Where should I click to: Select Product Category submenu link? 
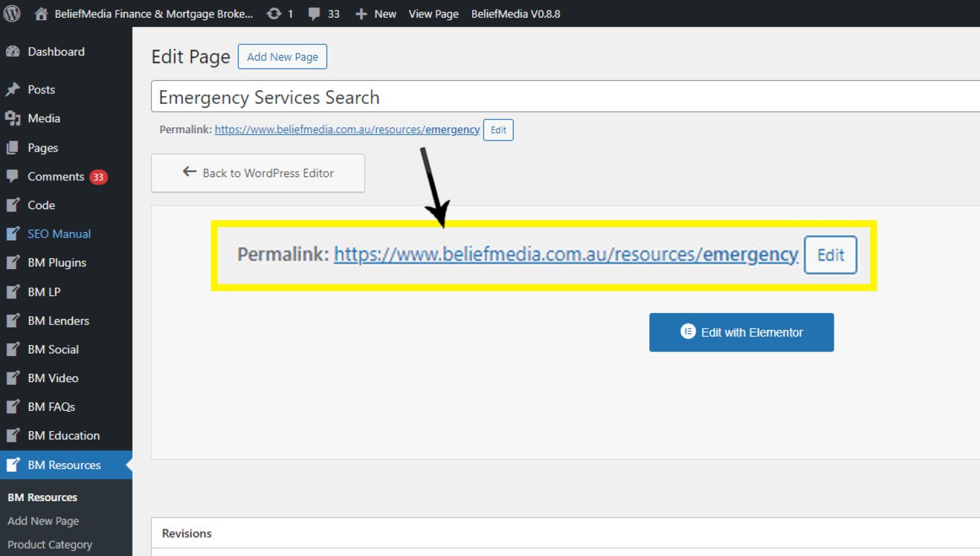pyautogui.click(x=50, y=544)
